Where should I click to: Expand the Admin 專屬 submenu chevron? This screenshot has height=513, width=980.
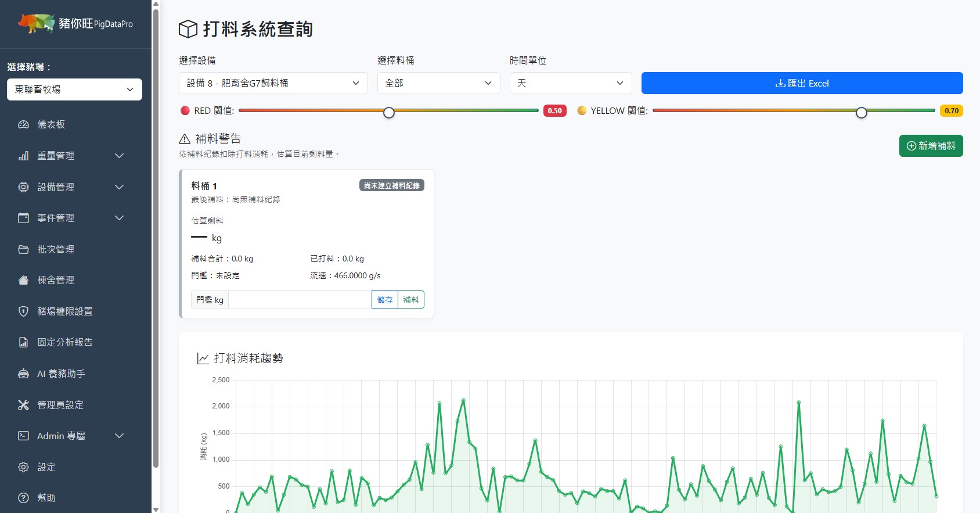coord(119,436)
